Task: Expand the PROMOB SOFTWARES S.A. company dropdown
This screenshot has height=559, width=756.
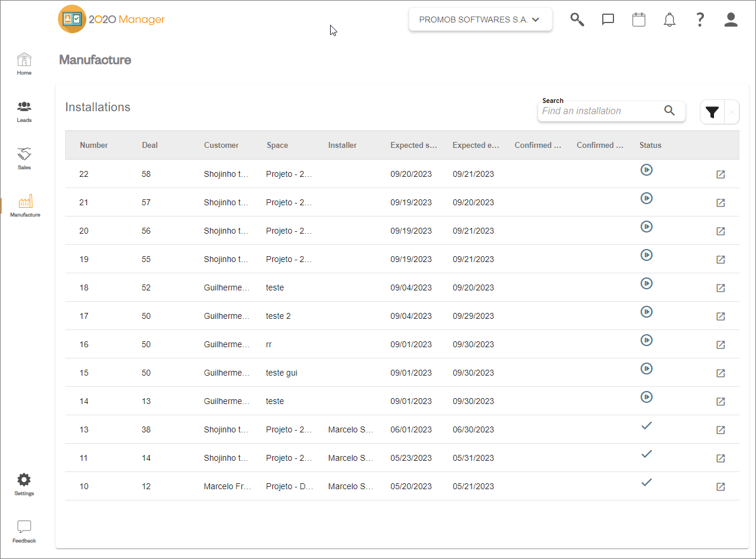Action: coord(480,20)
